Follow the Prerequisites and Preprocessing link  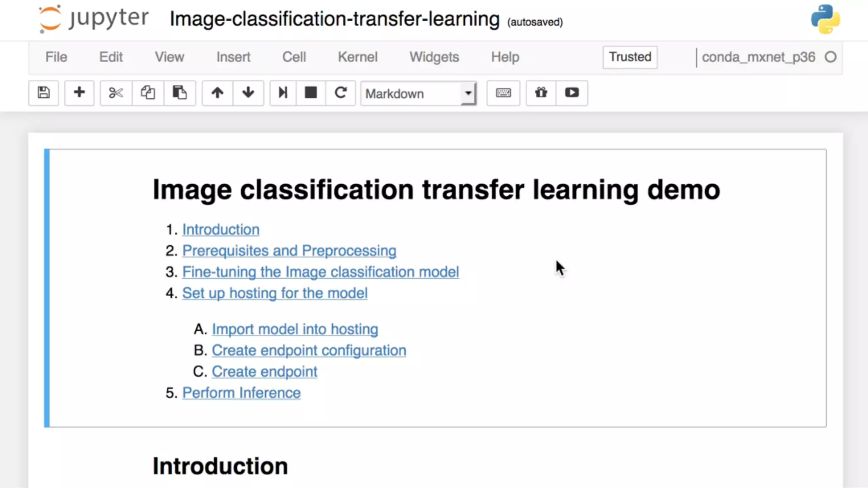tap(289, 251)
